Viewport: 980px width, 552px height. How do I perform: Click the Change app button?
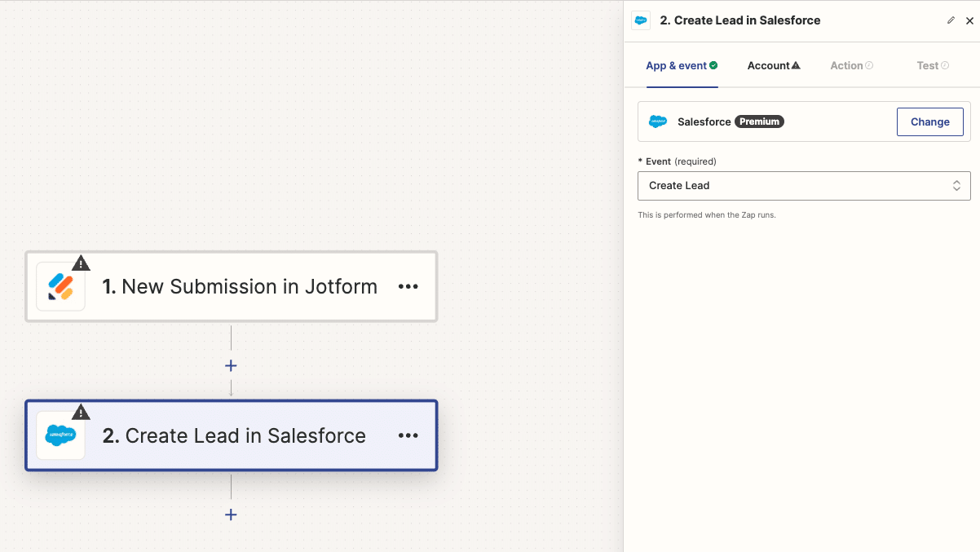(930, 121)
